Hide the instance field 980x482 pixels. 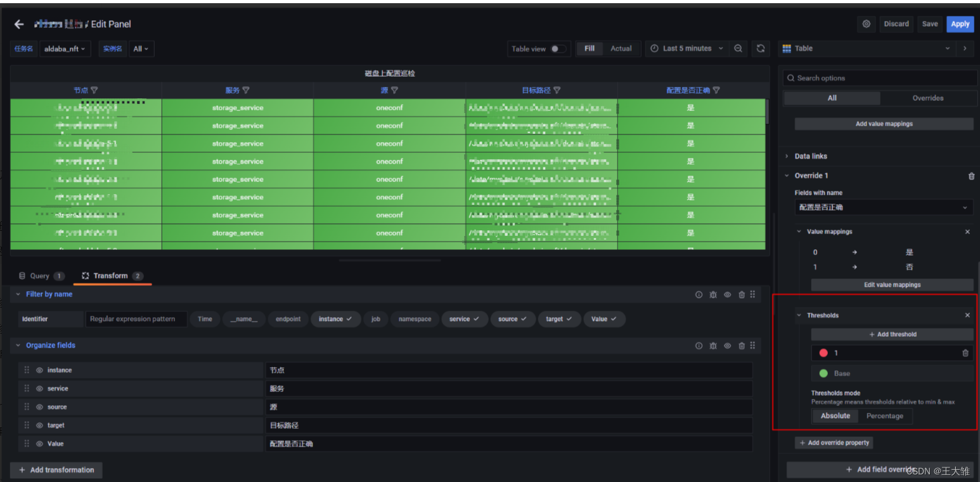pyautogui.click(x=39, y=370)
